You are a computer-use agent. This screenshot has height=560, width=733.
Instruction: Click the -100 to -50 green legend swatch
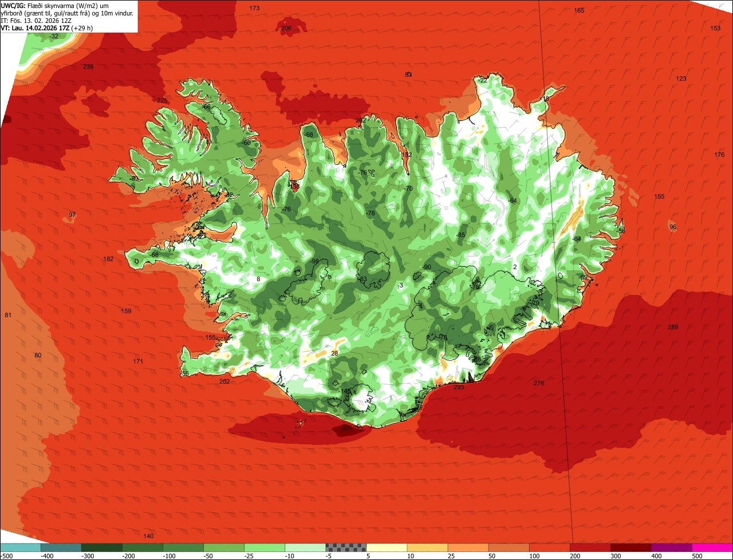coord(183,547)
